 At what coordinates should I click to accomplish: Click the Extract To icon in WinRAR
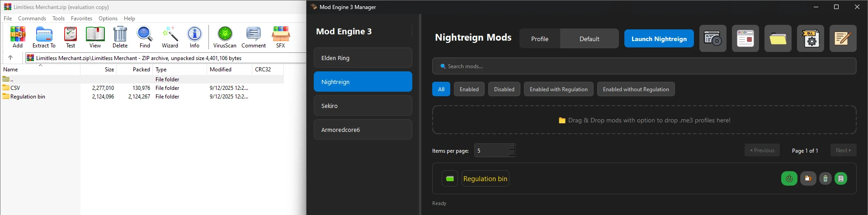coord(44,36)
